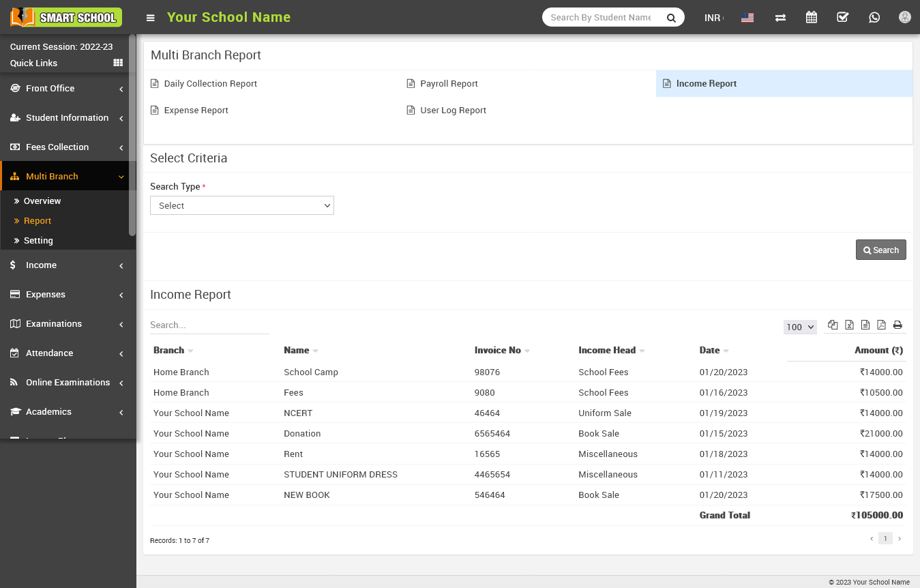Export income report to Excel
Viewport: 920px width, 588px height.
coord(849,325)
